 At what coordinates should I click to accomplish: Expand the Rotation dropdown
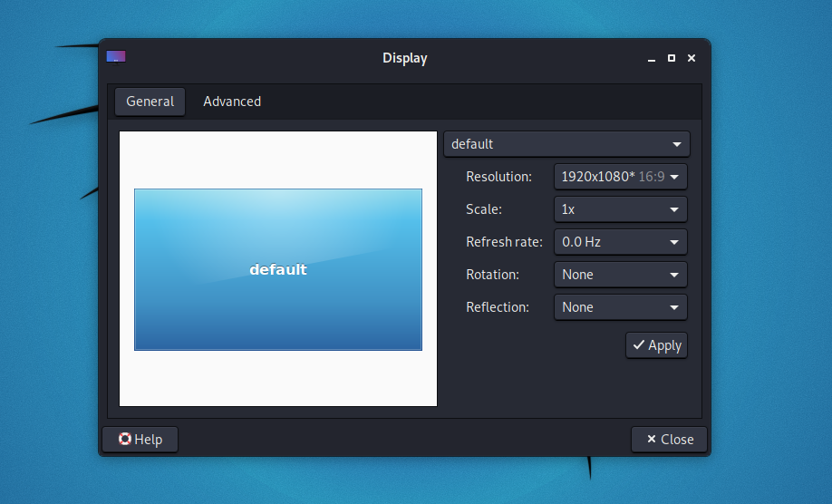(x=620, y=275)
